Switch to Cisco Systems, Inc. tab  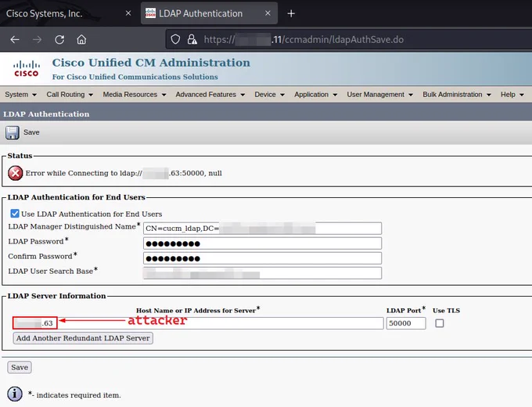69,13
